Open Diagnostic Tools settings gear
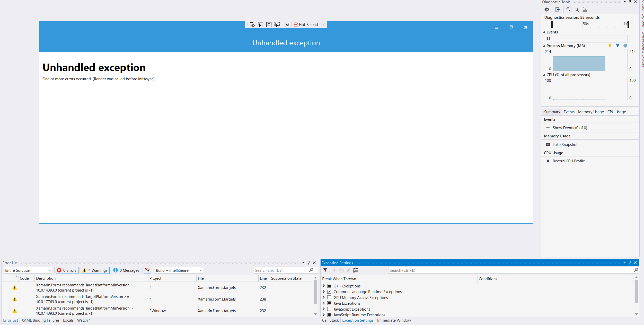Viewport: 644px width, 325px height. click(547, 10)
